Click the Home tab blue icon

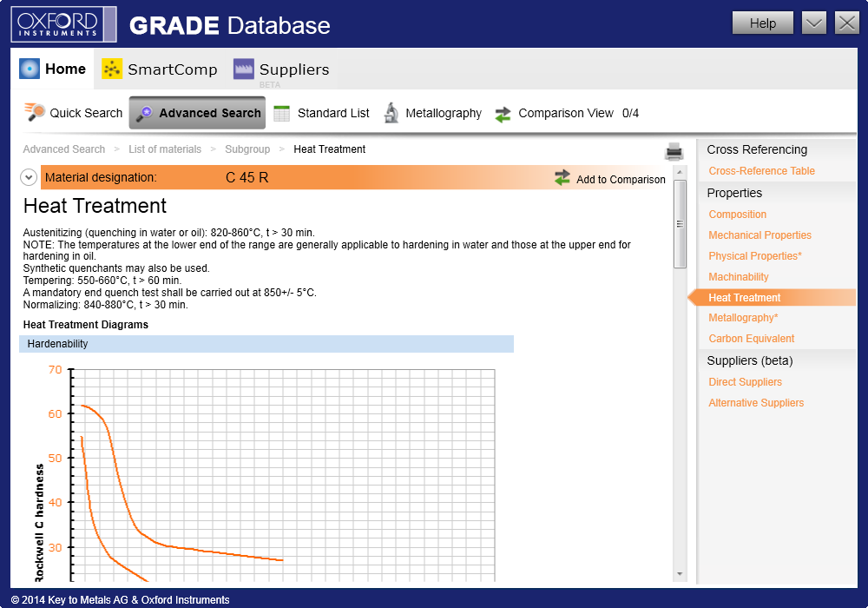click(30, 69)
